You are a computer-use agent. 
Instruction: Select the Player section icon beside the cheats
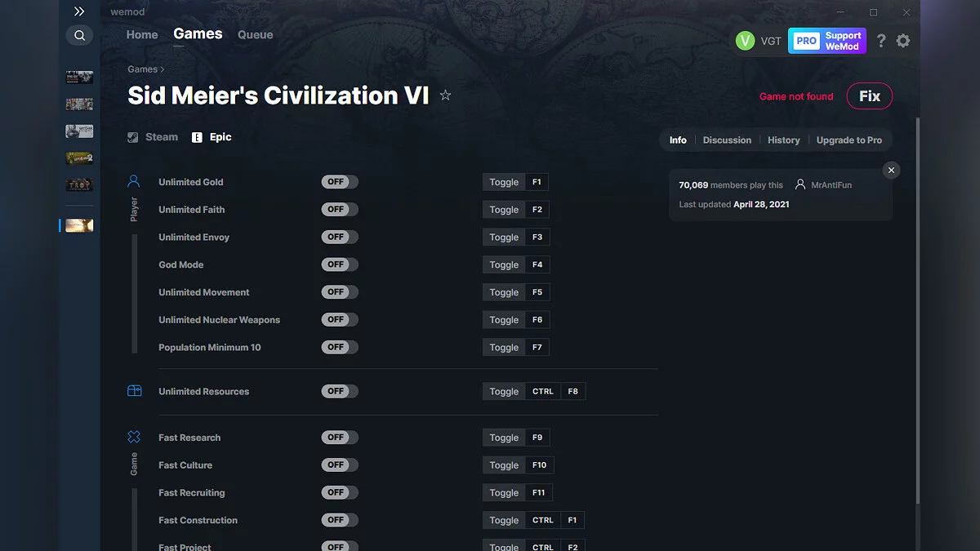134,181
